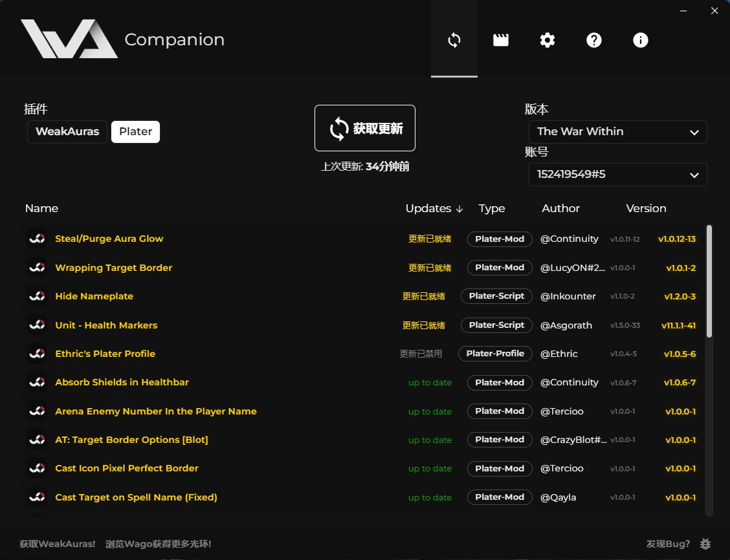This screenshot has height=560, width=730.
Task: Open the sync updates tab icon
Action: tap(454, 40)
